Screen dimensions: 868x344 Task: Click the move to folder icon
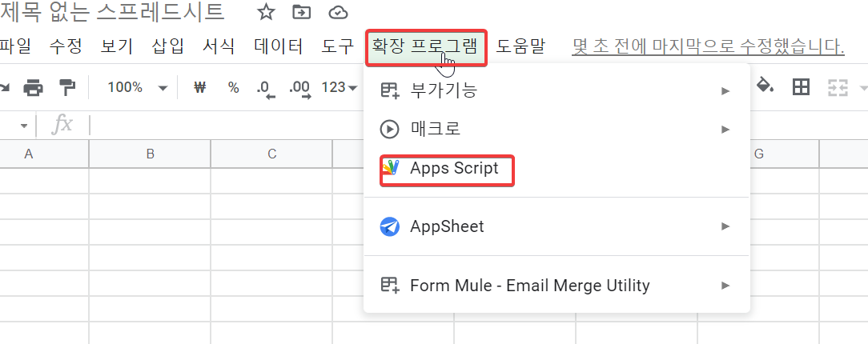tap(302, 12)
